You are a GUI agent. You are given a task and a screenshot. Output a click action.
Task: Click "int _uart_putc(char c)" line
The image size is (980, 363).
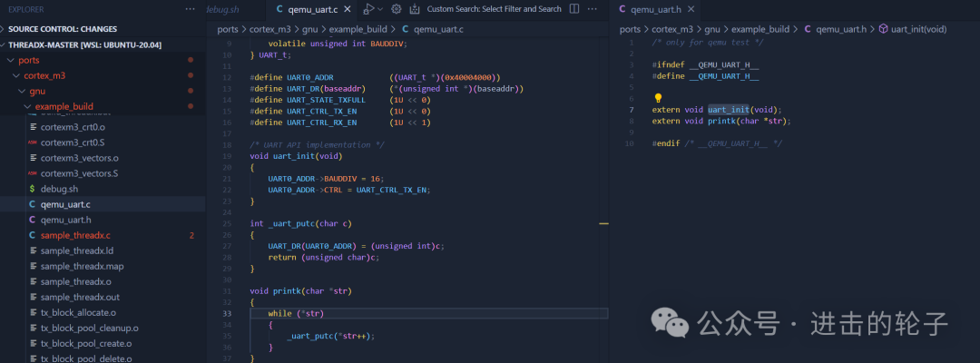303,223
